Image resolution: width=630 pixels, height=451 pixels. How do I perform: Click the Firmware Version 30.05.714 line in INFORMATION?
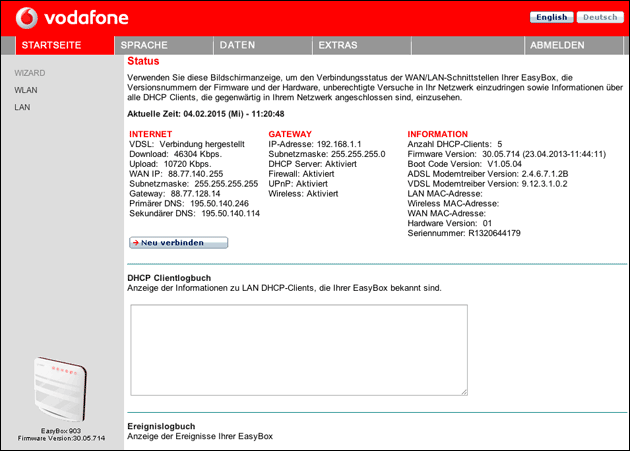[507, 154]
